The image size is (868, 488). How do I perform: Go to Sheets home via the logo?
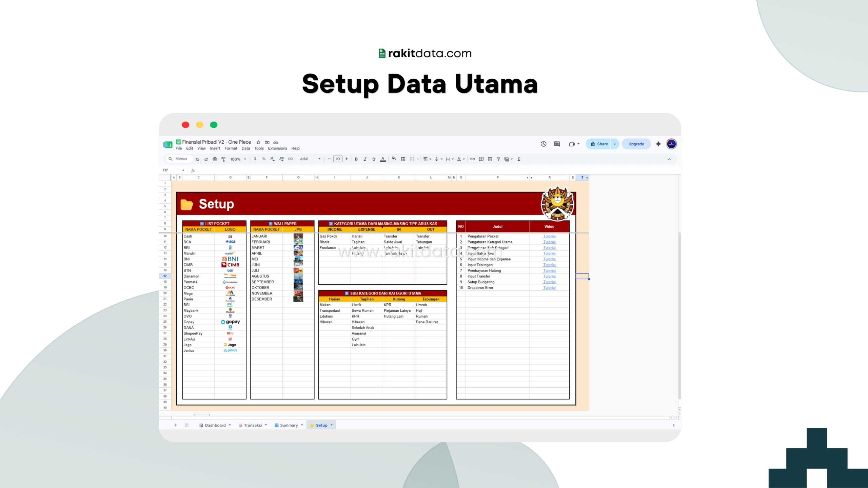point(168,145)
